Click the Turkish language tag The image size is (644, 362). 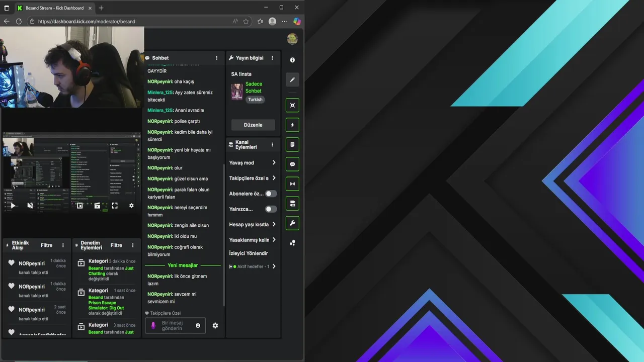255,100
